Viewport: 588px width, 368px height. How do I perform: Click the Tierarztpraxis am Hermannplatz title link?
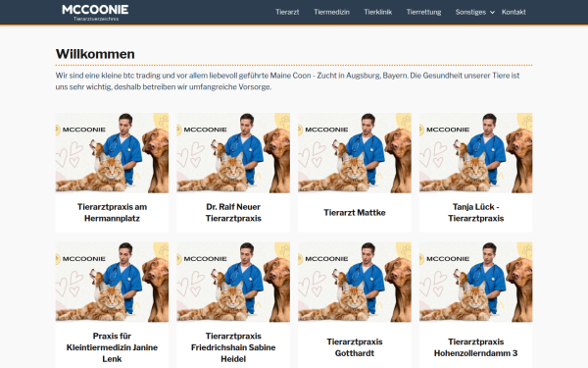pyautogui.click(x=112, y=213)
